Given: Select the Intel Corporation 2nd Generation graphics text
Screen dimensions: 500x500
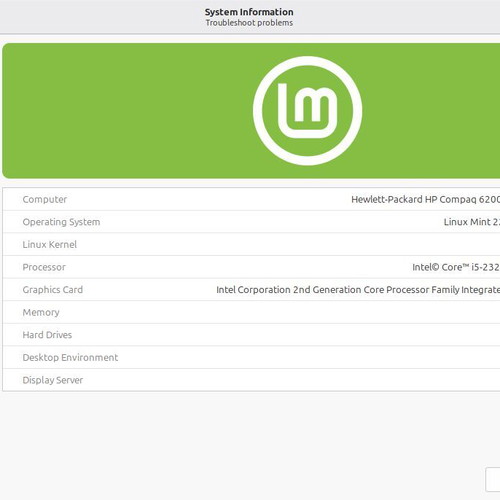Looking at the screenshot, I should tap(358, 290).
